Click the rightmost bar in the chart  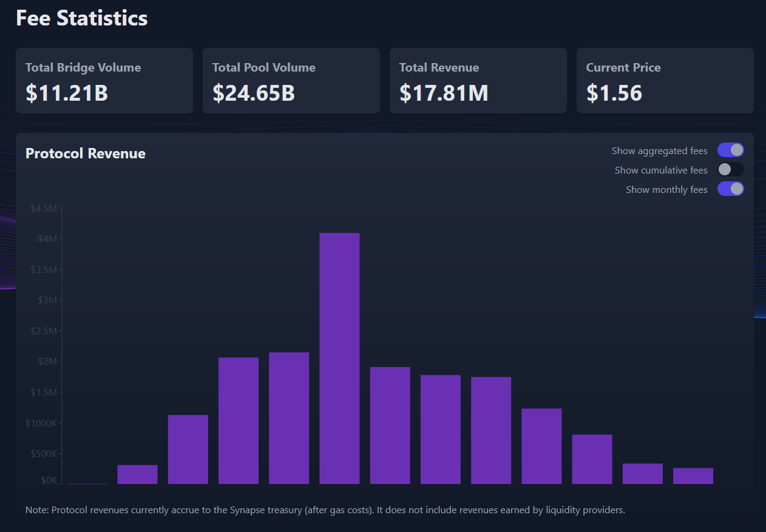click(x=693, y=476)
